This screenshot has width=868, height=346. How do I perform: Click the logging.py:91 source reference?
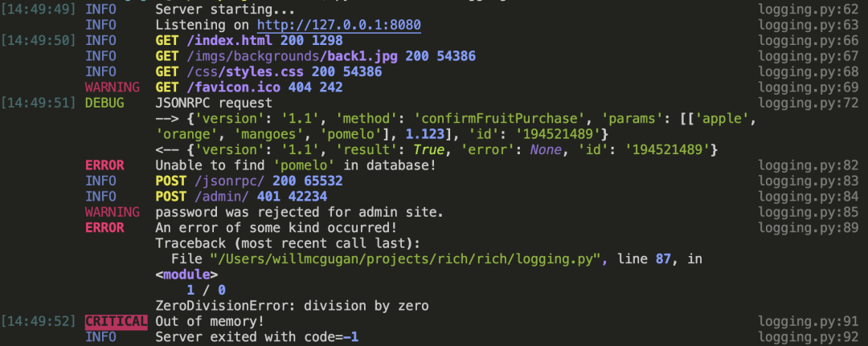click(x=808, y=321)
